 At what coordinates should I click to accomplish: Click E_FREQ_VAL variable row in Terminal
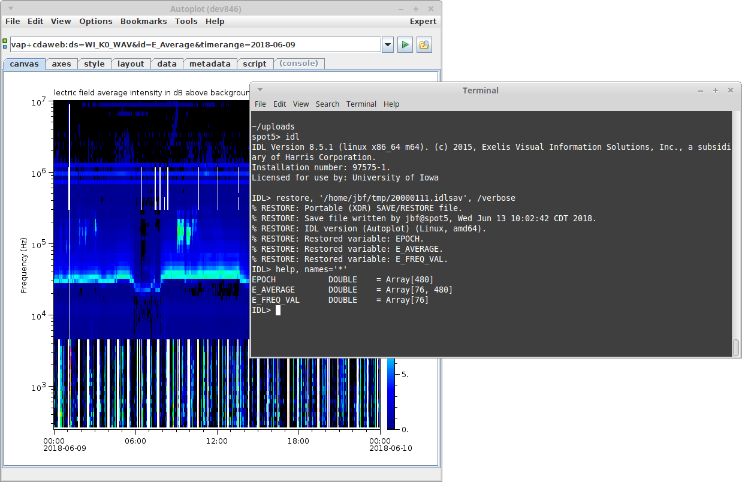tap(340, 300)
